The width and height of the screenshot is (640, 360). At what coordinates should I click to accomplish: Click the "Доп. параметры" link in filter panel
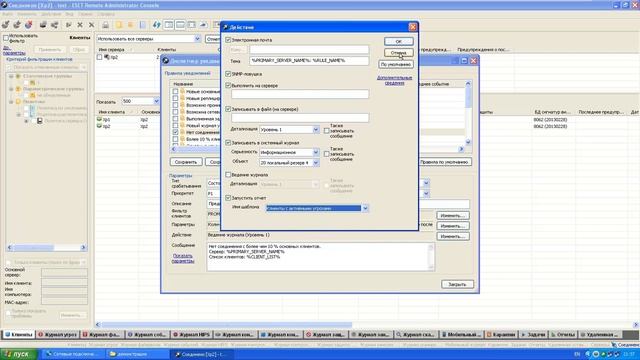click(x=13, y=50)
